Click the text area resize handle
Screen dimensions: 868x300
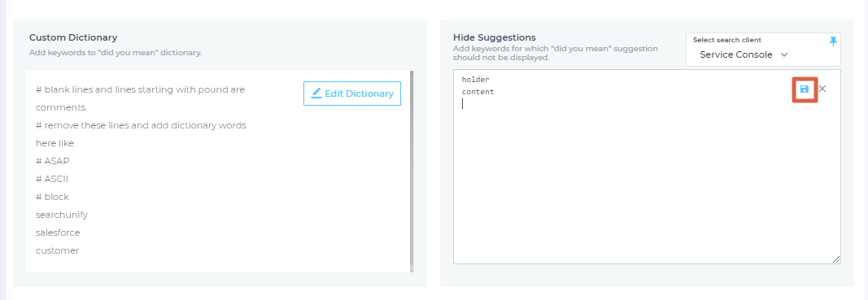pos(836,259)
